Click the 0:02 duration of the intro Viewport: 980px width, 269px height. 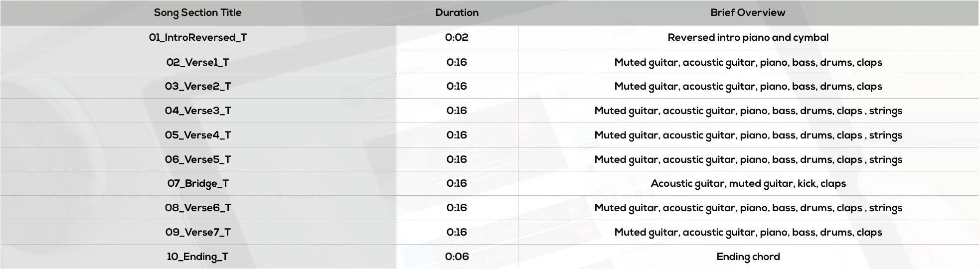457,37
